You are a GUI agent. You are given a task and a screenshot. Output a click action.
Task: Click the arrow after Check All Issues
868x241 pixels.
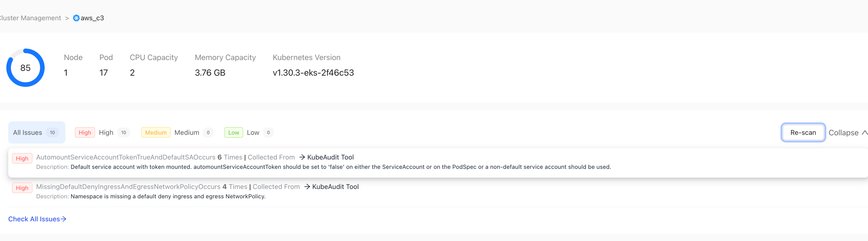coord(63,219)
